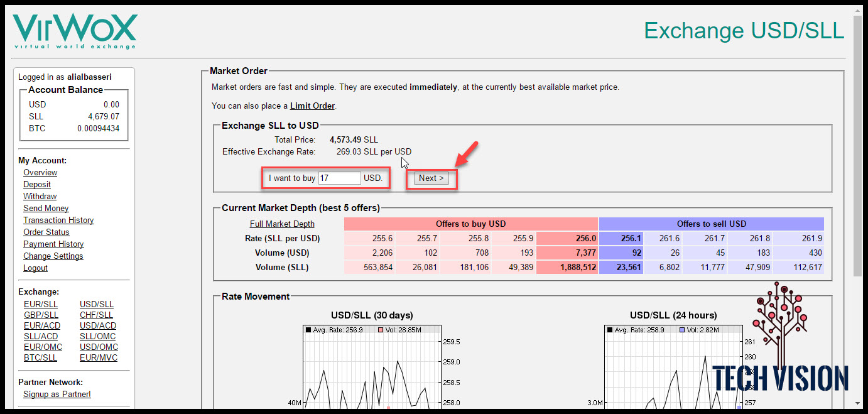Click the 2,206 USD volume cell
This screenshot has height=414, width=868.
tap(369, 253)
